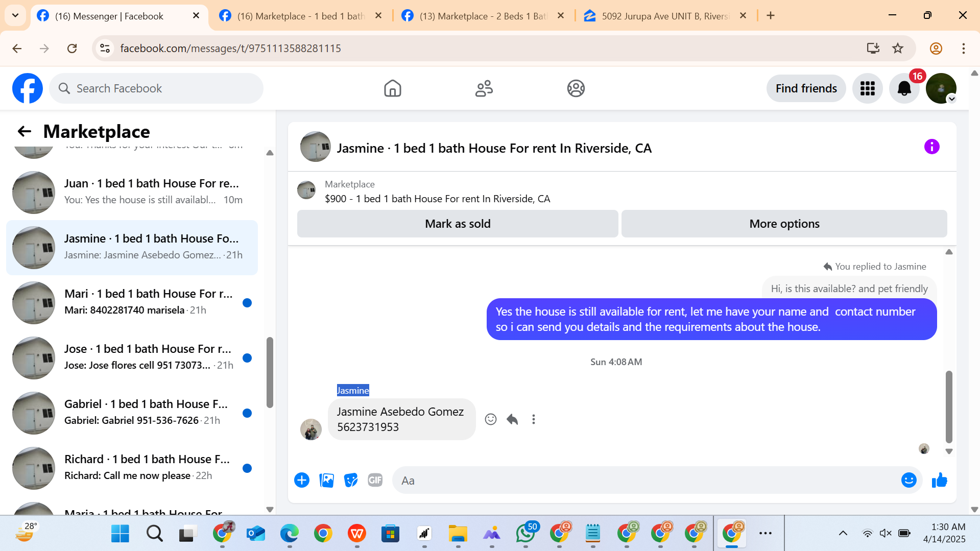React to Jasmine's message with emoji icon

click(x=490, y=419)
